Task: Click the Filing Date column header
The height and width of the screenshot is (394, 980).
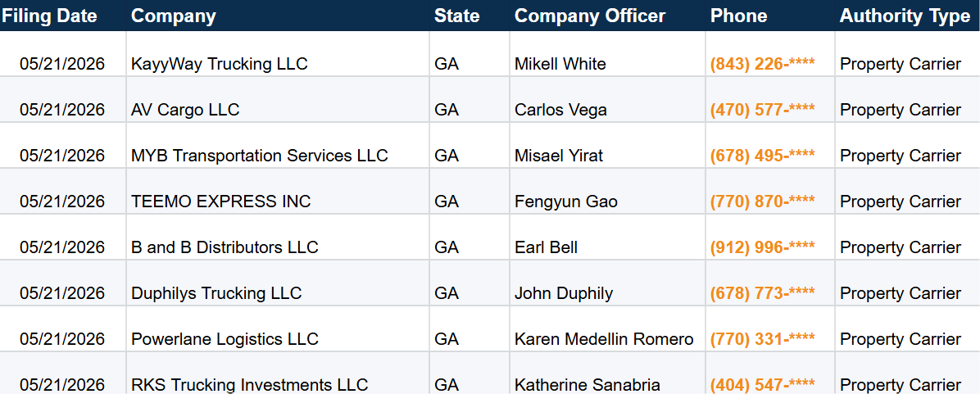Action: point(50,16)
